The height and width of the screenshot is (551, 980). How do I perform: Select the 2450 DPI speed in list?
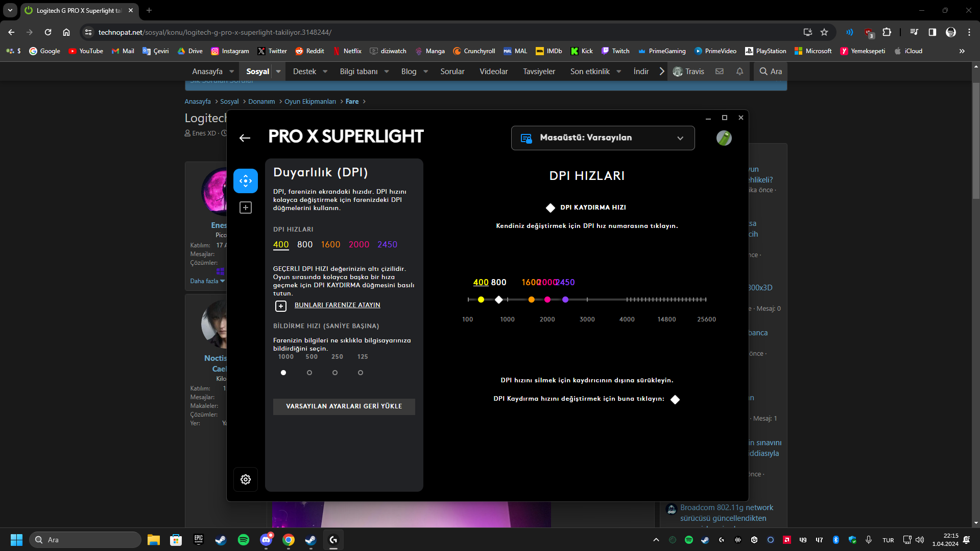[387, 245]
